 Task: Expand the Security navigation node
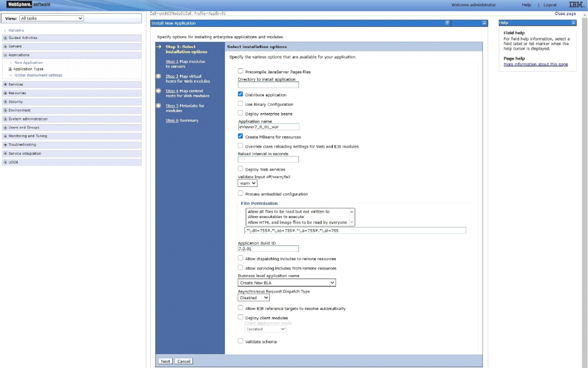tap(5, 102)
